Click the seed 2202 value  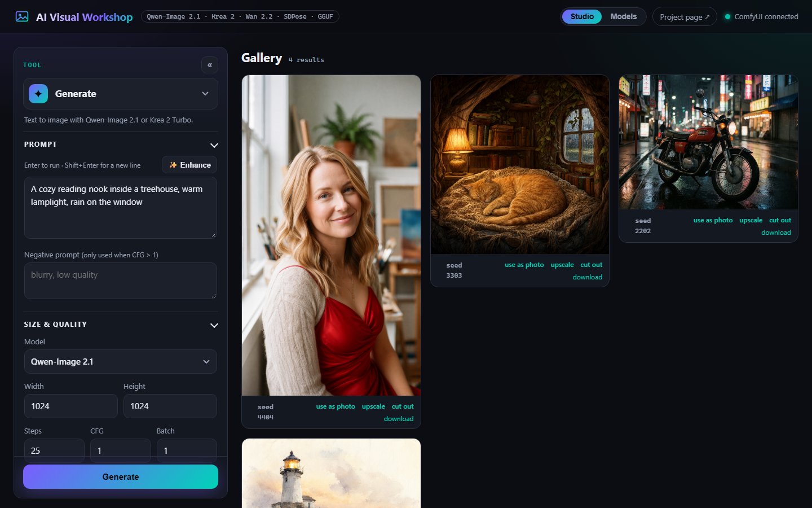click(643, 231)
